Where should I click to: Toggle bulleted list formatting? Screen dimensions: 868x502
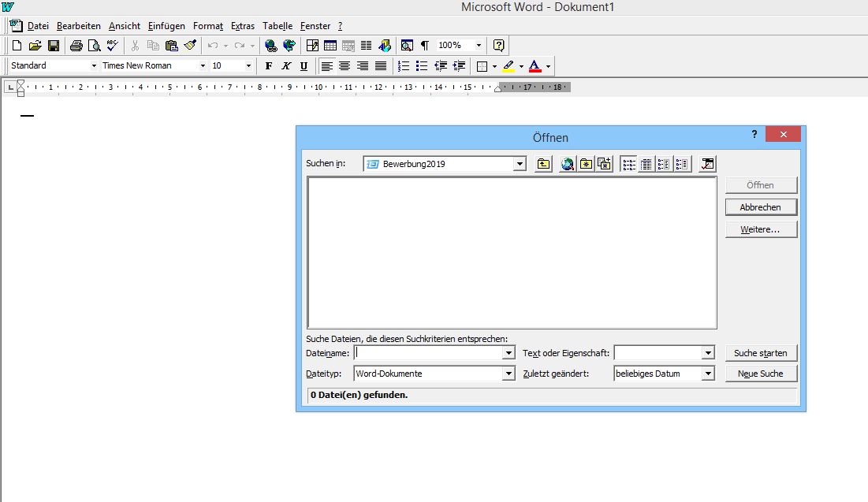point(422,66)
